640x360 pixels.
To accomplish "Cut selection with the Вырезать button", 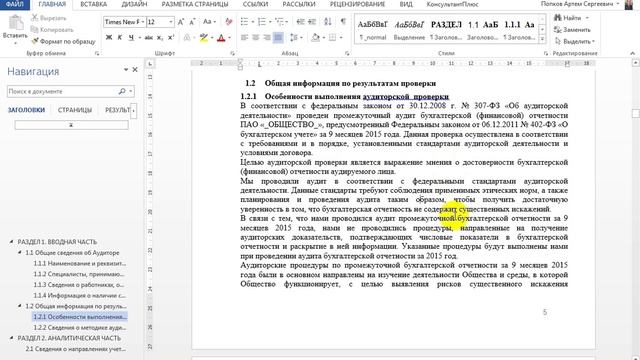I will click(x=49, y=18).
